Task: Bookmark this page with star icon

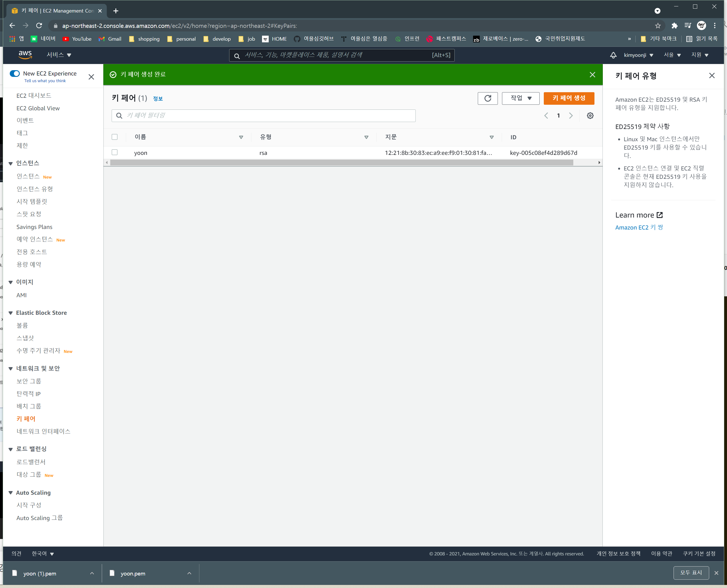Action: pyautogui.click(x=658, y=26)
